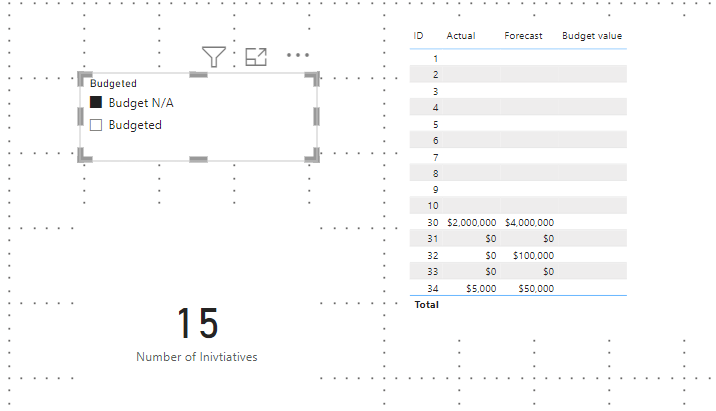Viewport: 716px width, 411px height.
Task: Open the slicer filter icon
Action: pos(214,57)
